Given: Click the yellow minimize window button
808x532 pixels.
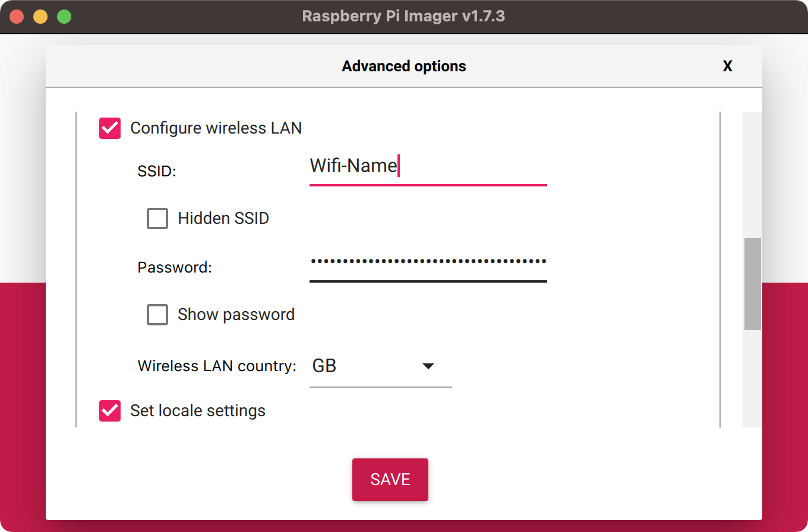Looking at the screenshot, I should (x=40, y=17).
